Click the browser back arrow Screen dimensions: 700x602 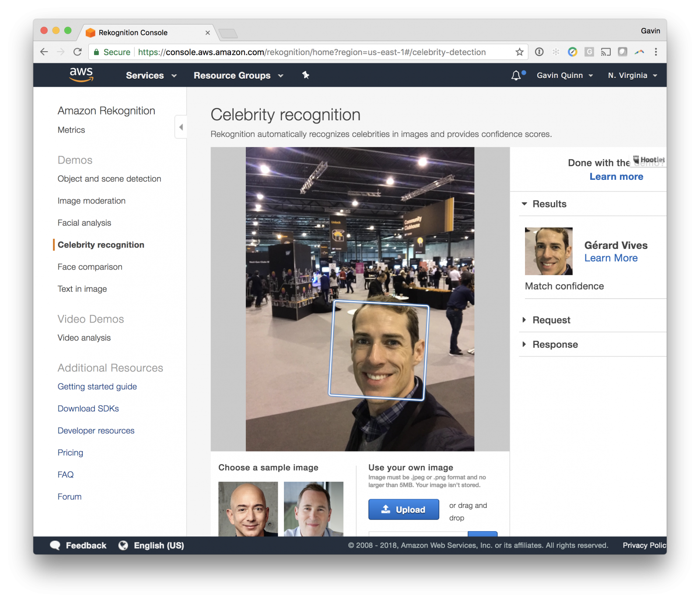coord(44,52)
